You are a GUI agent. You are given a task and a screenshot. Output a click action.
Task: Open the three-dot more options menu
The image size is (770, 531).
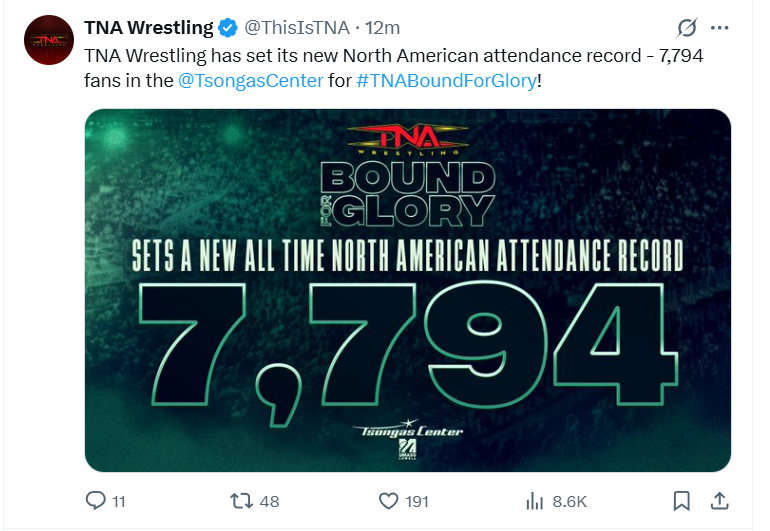point(719,28)
